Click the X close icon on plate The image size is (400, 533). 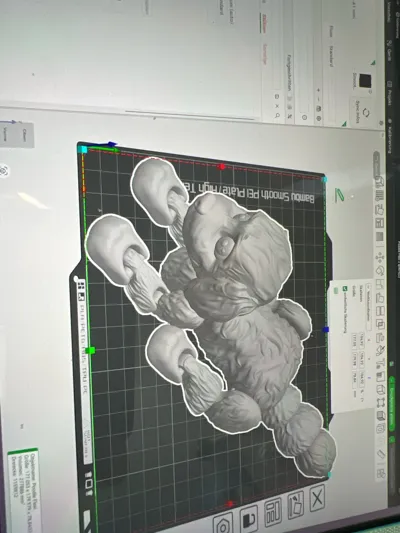pos(317,498)
